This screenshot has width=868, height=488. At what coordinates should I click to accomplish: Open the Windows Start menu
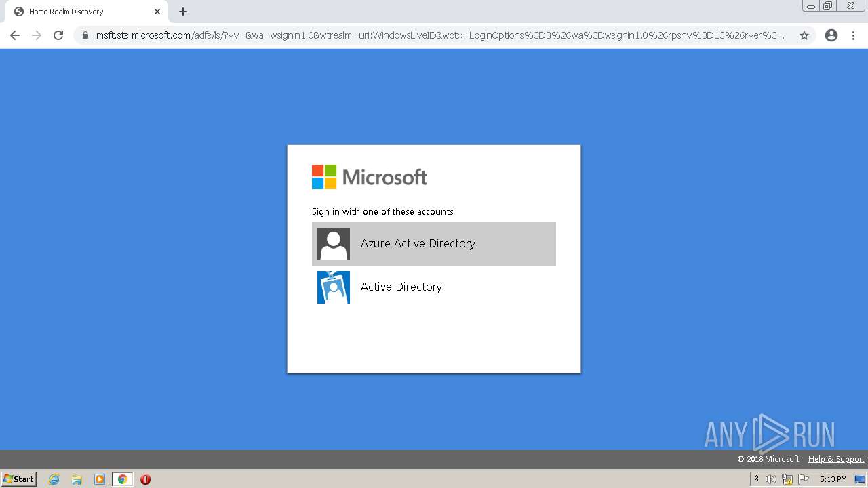click(19, 479)
